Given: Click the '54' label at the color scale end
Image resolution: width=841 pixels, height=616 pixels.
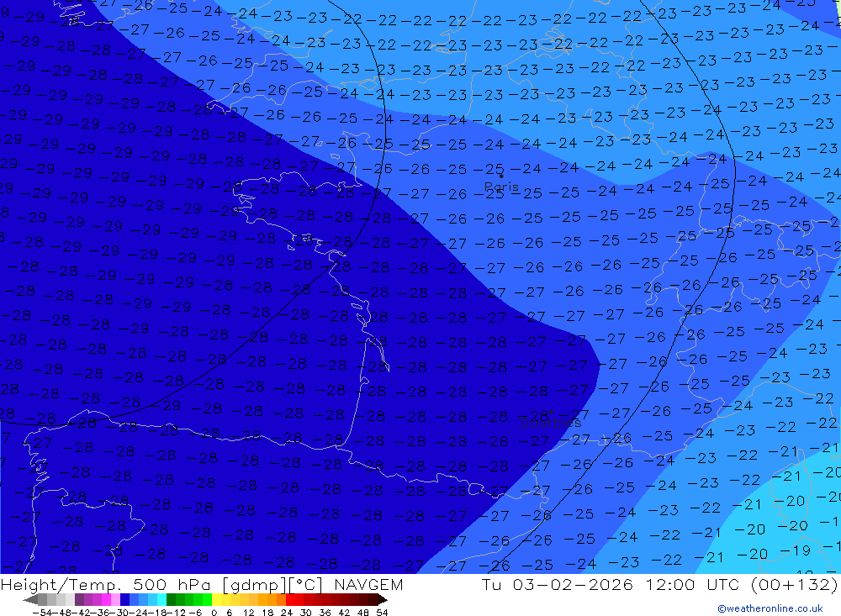Looking at the screenshot, I should (382, 613).
